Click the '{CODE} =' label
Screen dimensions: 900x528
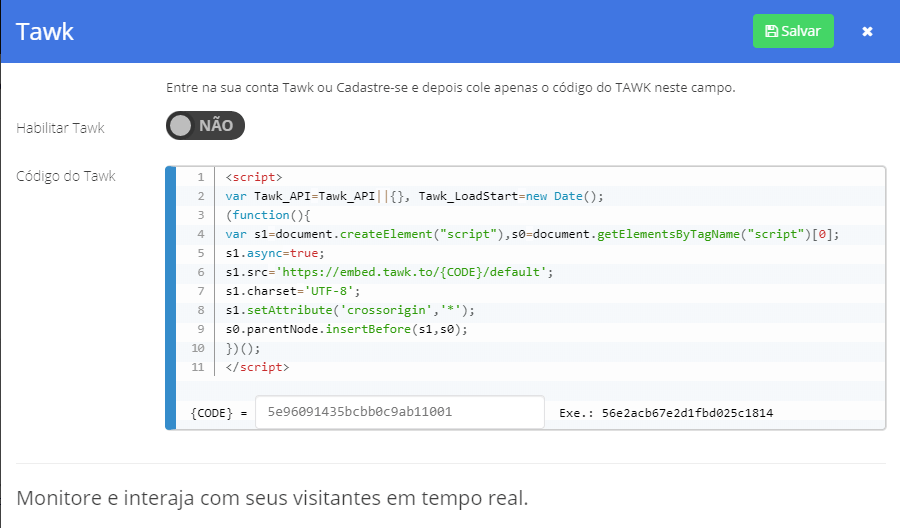click(219, 413)
